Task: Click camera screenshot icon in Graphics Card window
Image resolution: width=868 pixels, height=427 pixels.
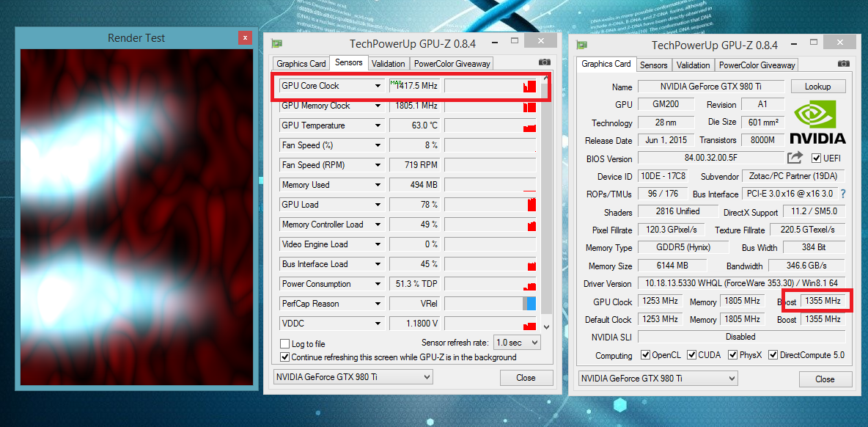Action: (843, 65)
